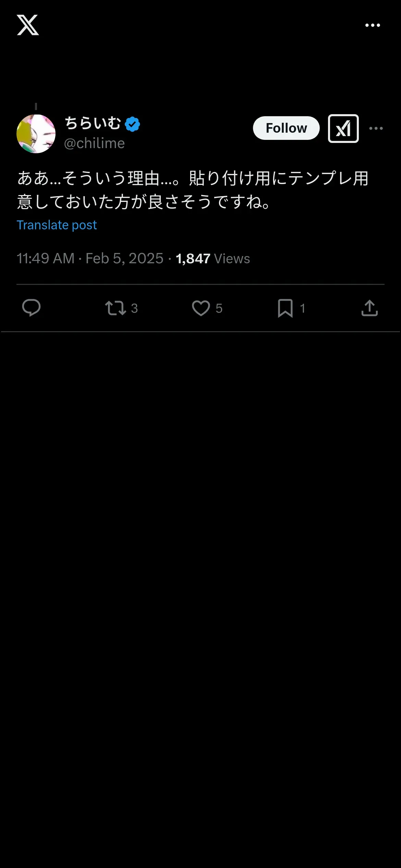Click Translate post link

(x=57, y=225)
